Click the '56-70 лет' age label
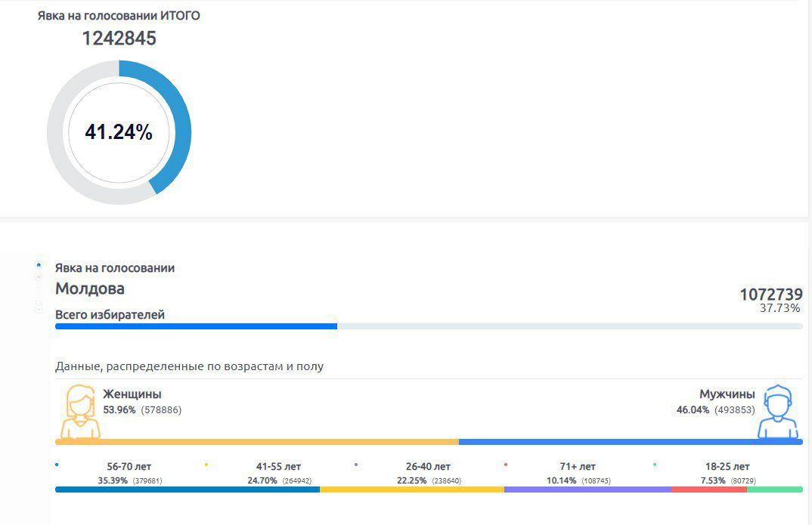This screenshot has height=525, width=812. point(129,467)
